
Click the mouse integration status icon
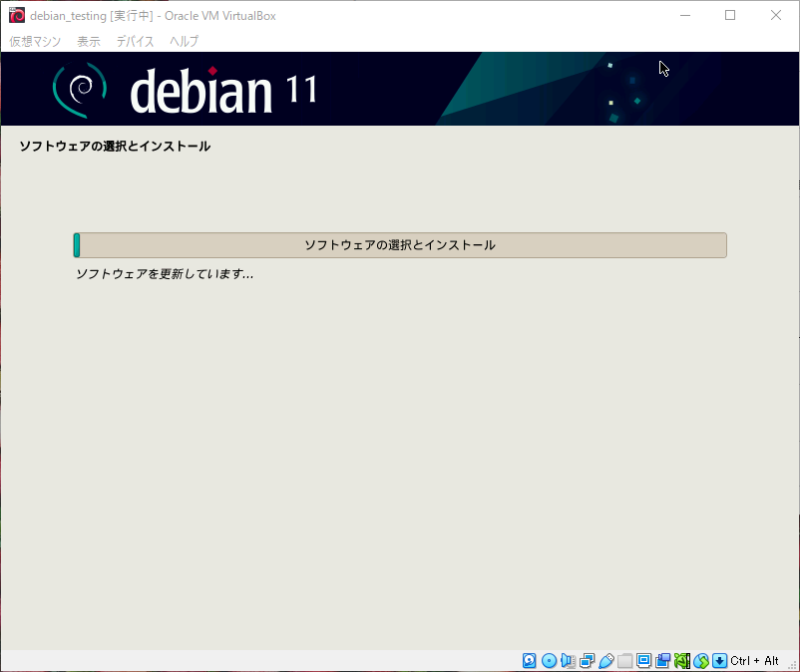coord(701,661)
